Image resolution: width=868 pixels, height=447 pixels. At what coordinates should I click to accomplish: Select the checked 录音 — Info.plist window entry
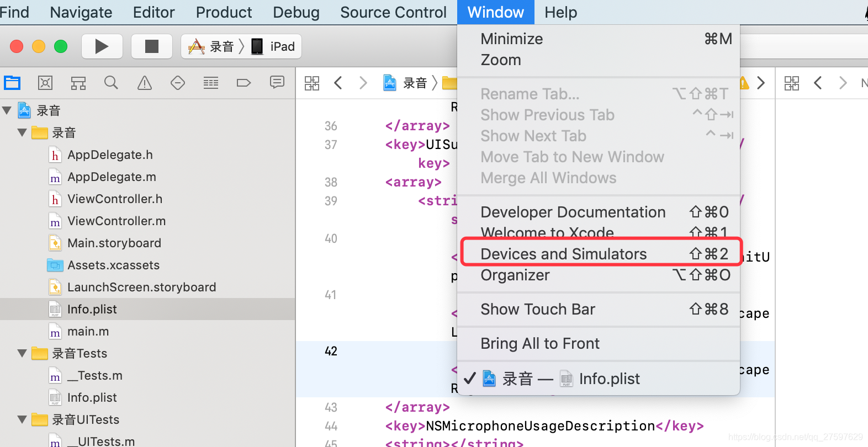coord(599,379)
